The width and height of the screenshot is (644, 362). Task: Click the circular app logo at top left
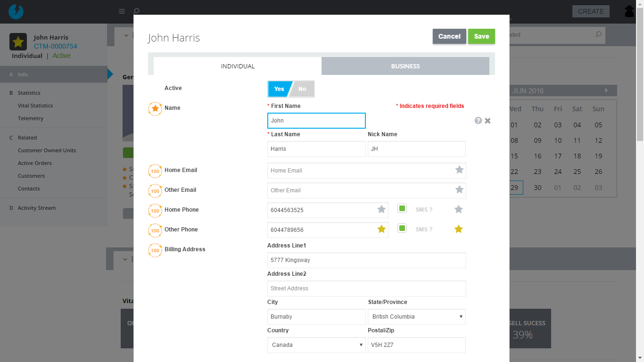16,11
